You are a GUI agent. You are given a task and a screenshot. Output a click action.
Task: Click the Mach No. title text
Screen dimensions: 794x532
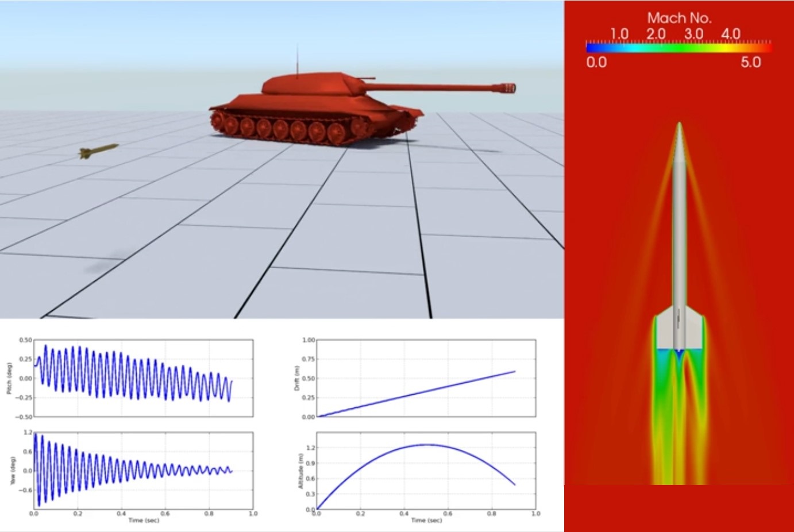click(679, 17)
